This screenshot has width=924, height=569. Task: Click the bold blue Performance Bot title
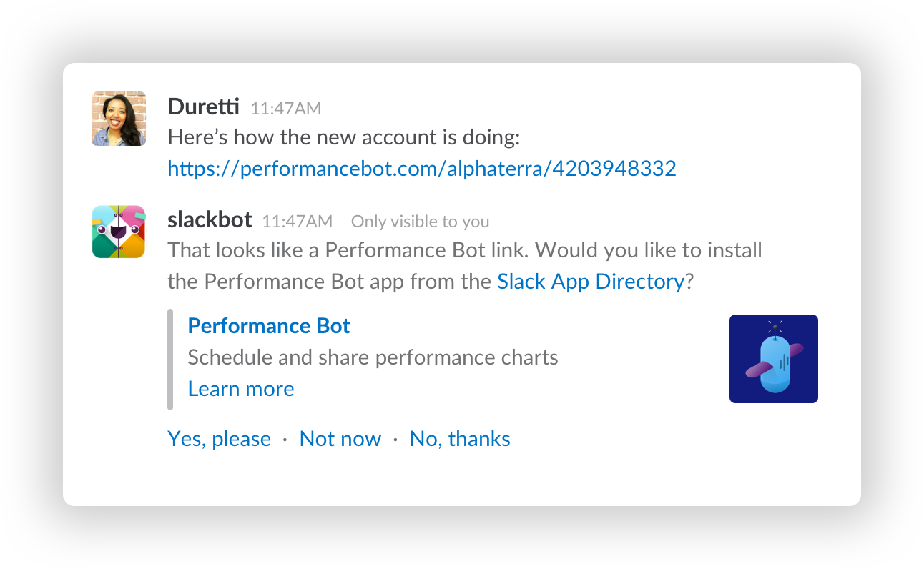[269, 326]
